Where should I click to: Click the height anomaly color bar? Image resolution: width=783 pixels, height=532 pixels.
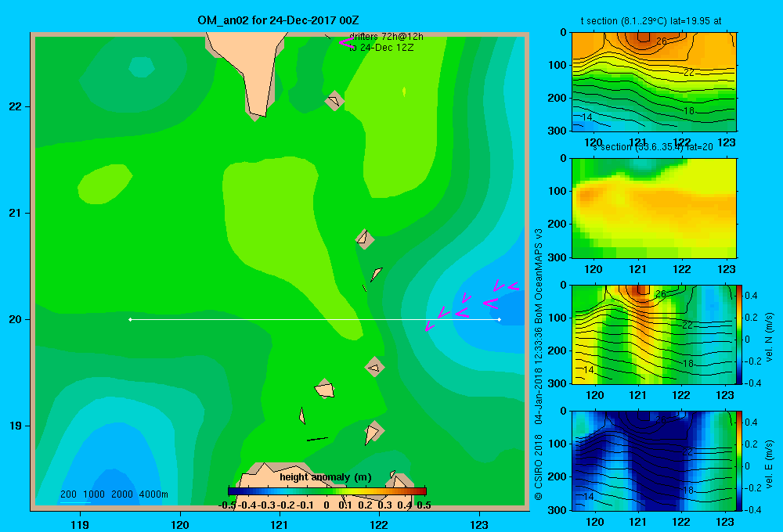pyautogui.click(x=327, y=491)
